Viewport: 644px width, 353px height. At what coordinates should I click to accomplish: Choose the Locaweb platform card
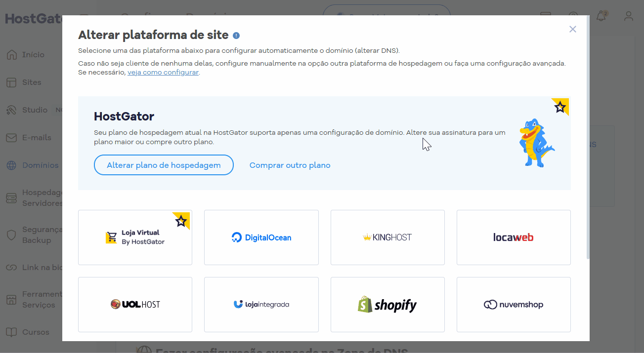(x=514, y=237)
